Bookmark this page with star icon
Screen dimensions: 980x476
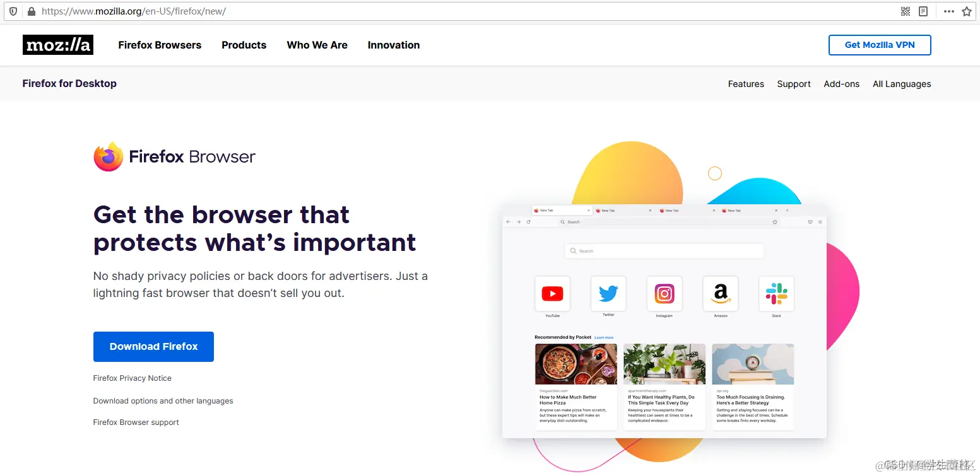coord(967,11)
